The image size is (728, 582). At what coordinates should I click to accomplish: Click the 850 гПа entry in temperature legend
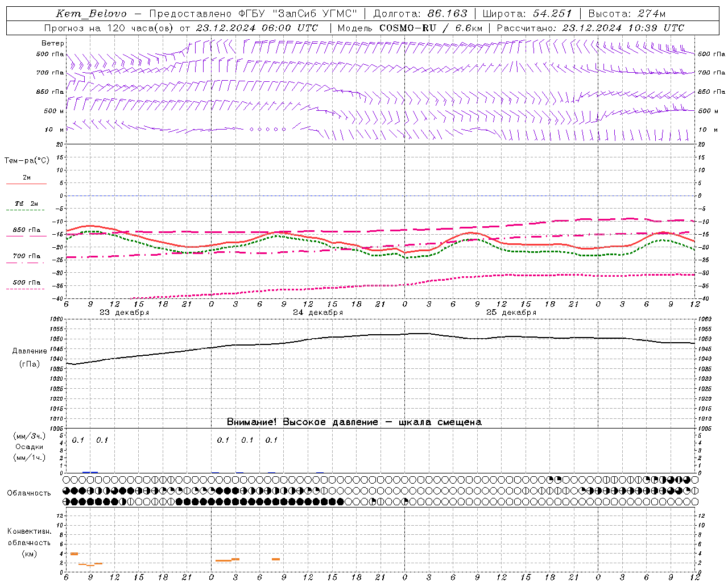(26, 230)
